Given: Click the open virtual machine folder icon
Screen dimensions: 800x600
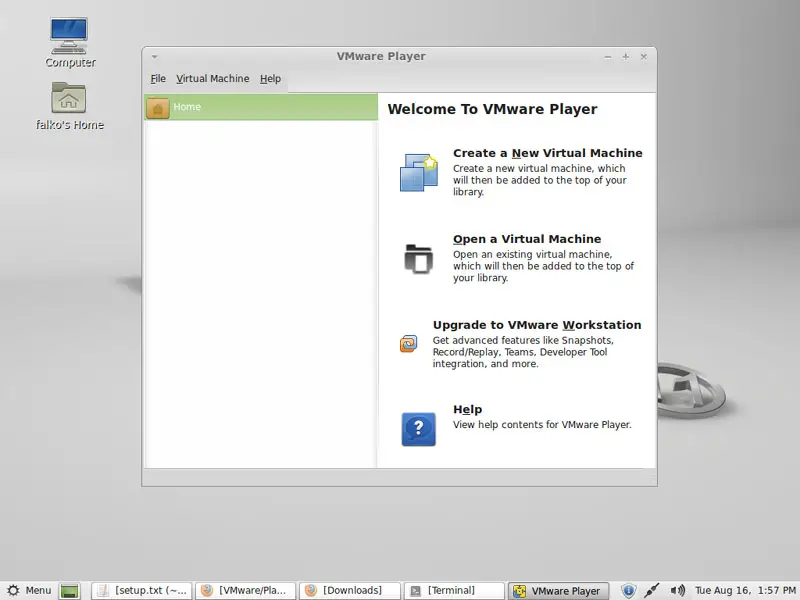Looking at the screenshot, I should [418, 259].
